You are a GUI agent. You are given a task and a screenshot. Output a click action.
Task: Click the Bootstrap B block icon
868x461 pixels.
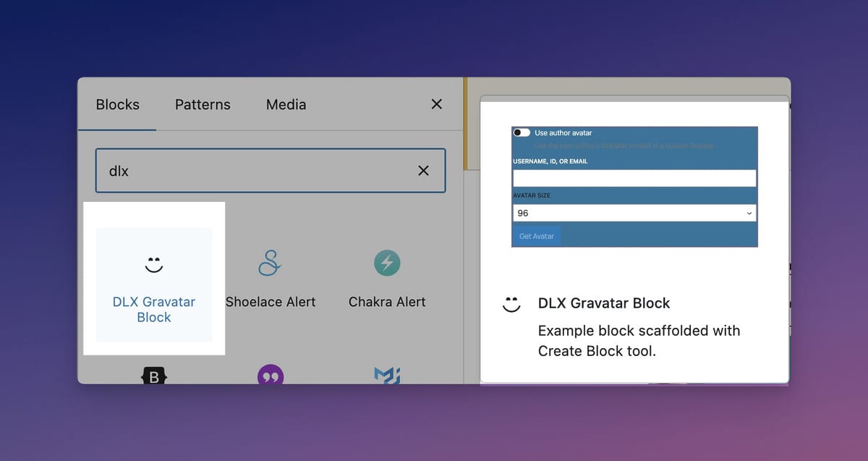(x=153, y=376)
